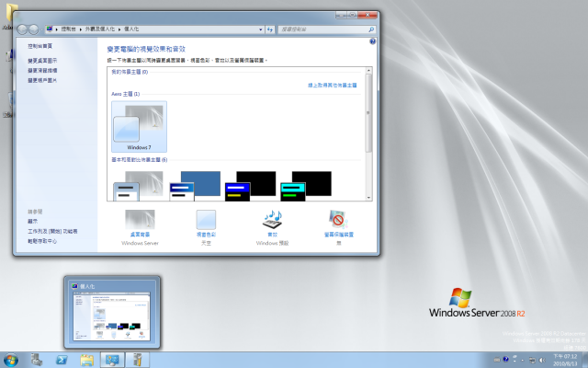The width and height of the screenshot is (588, 368).
Task: Click 個人化 in the breadcrumb
Action: click(131, 29)
